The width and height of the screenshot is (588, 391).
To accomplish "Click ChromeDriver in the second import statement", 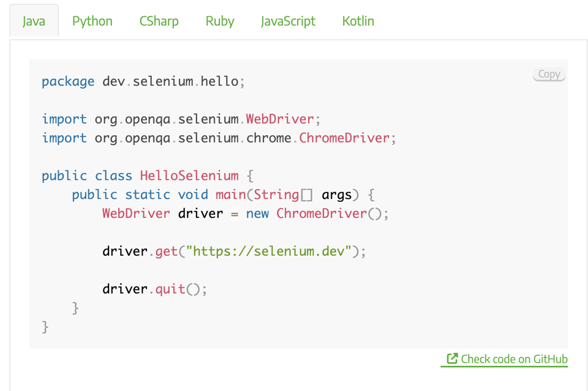I will coord(344,138).
